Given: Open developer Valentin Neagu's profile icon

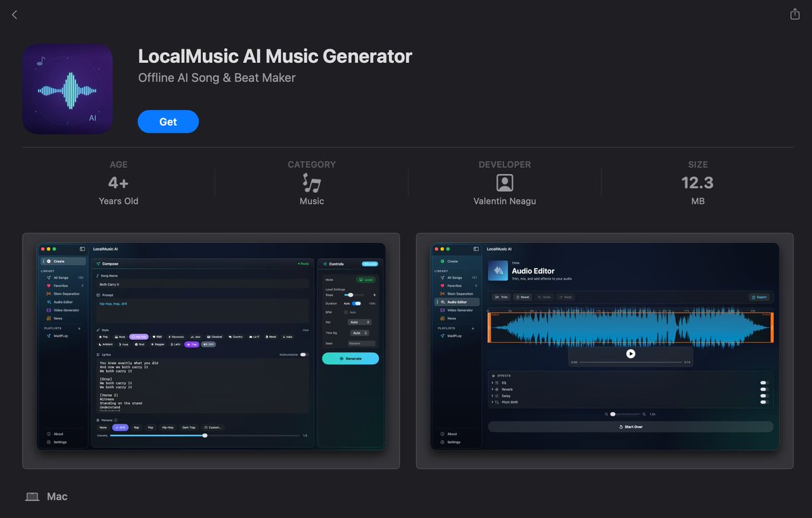Looking at the screenshot, I should pyautogui.click(x=505, y=183).
